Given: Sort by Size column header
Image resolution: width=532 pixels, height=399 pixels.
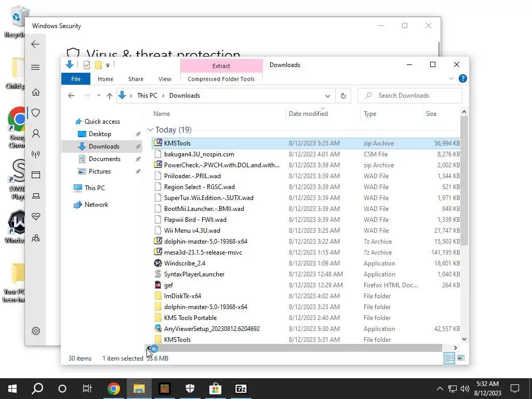Looking at the screenshot, I should coord(441,114).
